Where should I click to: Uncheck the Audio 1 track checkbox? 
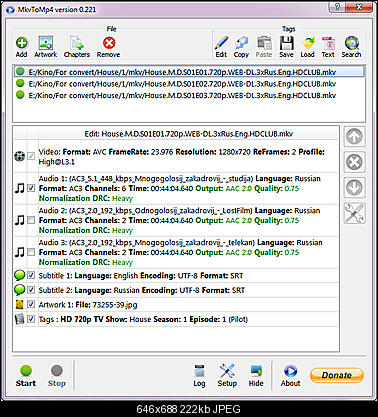31,188
